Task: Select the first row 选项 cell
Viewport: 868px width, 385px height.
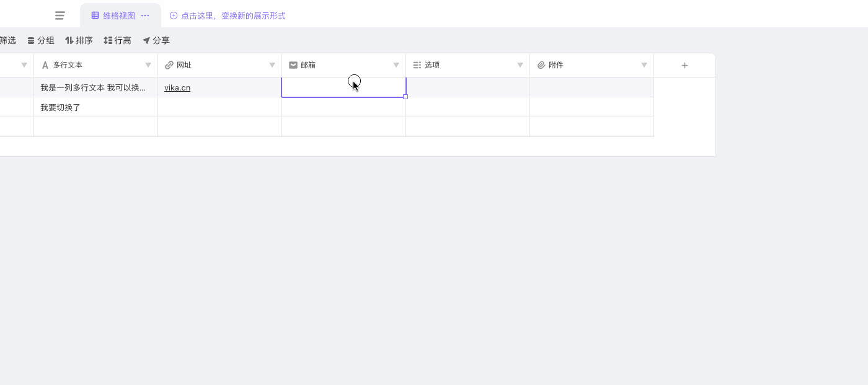Action: (467, 87)
